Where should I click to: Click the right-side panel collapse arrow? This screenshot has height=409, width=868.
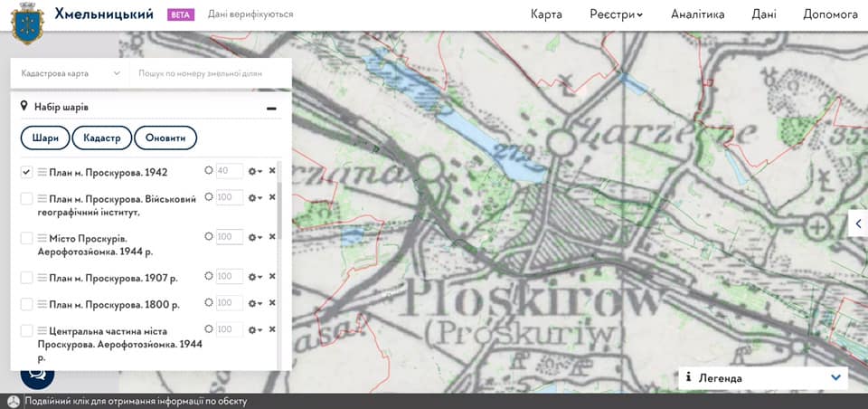tap(858, 224)
